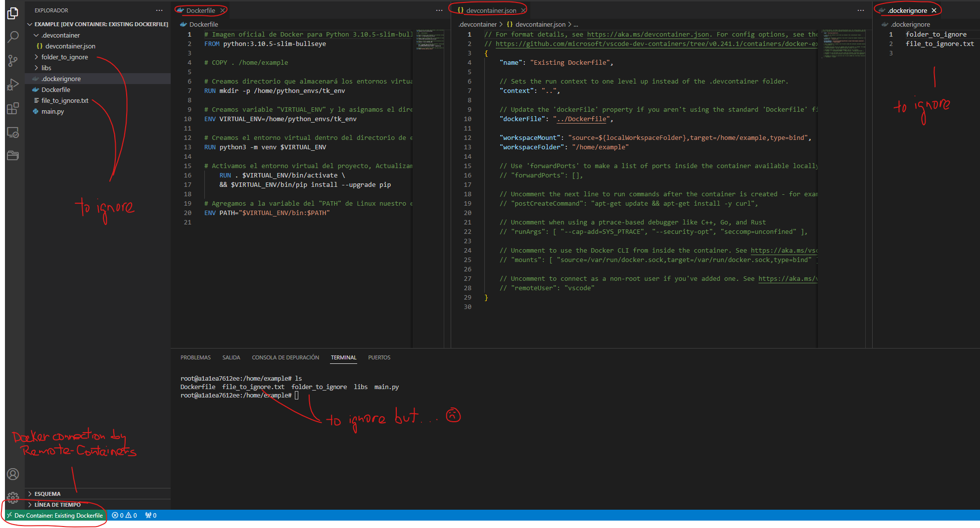This screenshot has width=980, height=528.
Task: Click Dockerfile breadcrumb in first editor
Action: click(203, 24)
